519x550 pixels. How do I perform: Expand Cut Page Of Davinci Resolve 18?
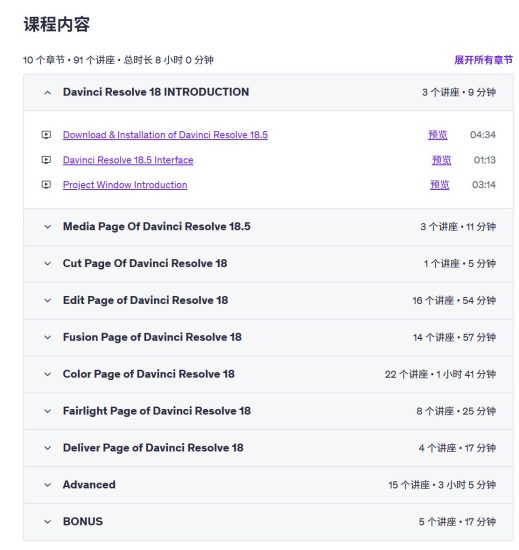tap(268, 264)
